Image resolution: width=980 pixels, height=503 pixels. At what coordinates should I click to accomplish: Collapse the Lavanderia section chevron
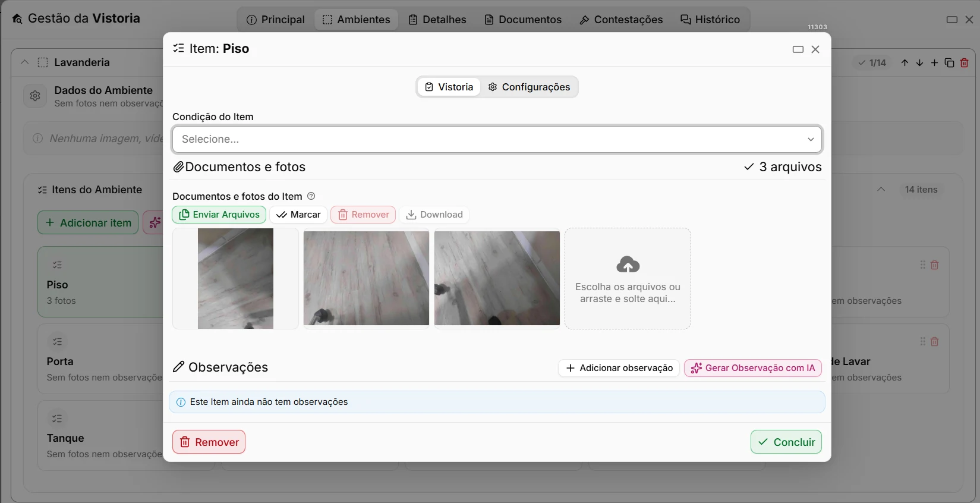pyautogui.click(x=24, y=62)
